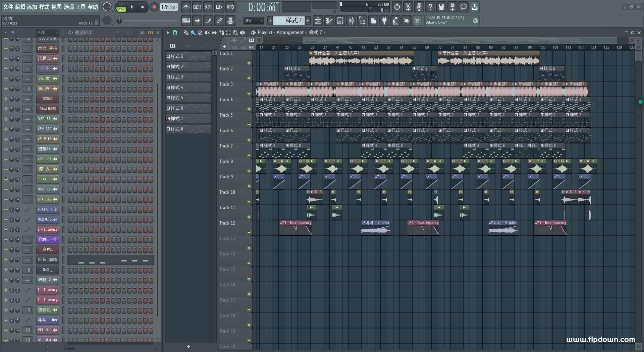
Task: Select the zoom magnifier tool in Playlist
Action: (235, 33)
